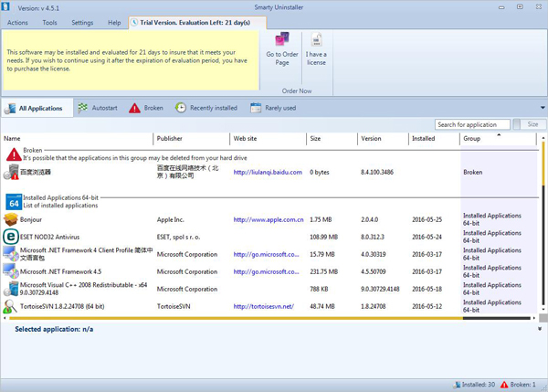Screen dimensions: 548x392
Task: Open the liulanqi.baidu.com link
Action: click(x=268, y=172)
